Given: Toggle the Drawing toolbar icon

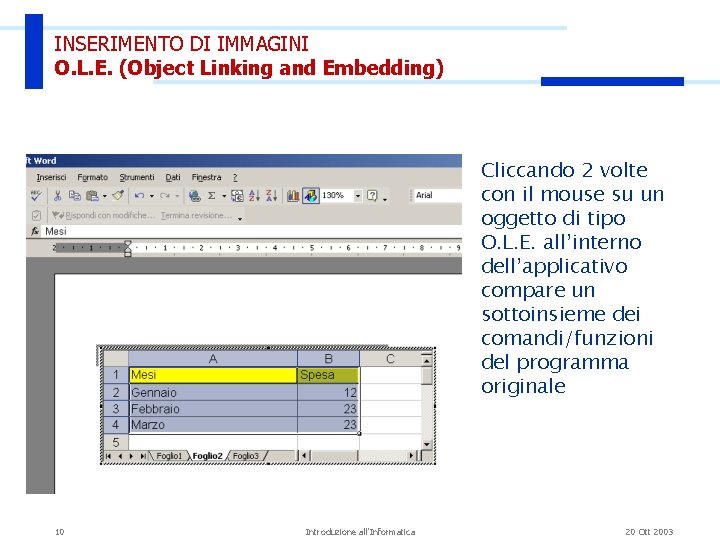Looking at the screenshot, I should tap(311, 196).
